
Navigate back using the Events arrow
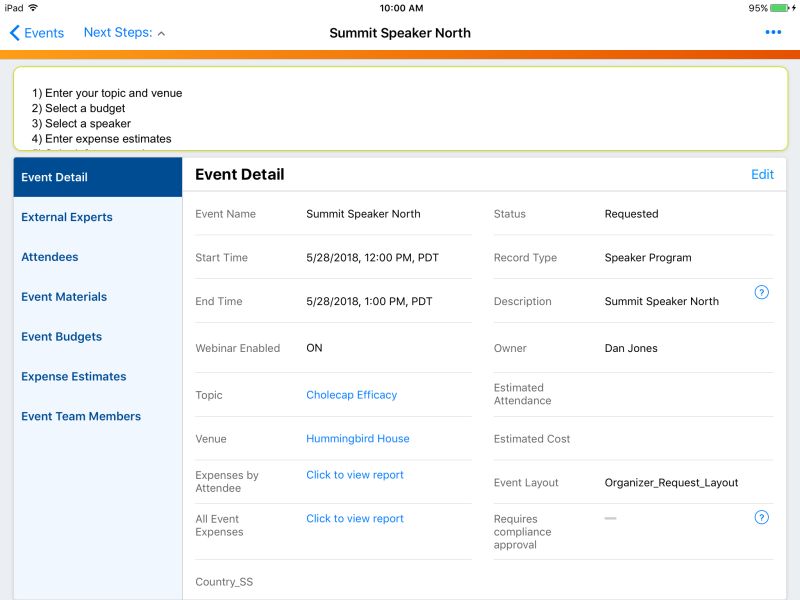tap(34, 33)
